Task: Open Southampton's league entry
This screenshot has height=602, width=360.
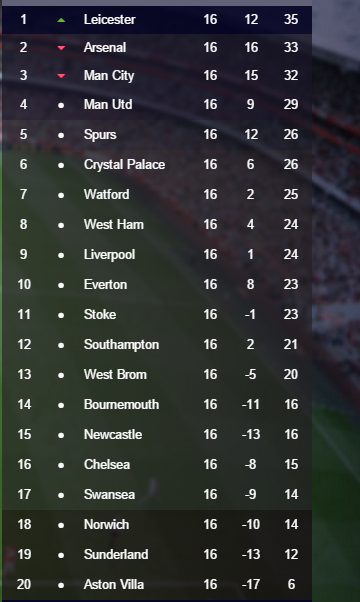Action: click(157, 344)
